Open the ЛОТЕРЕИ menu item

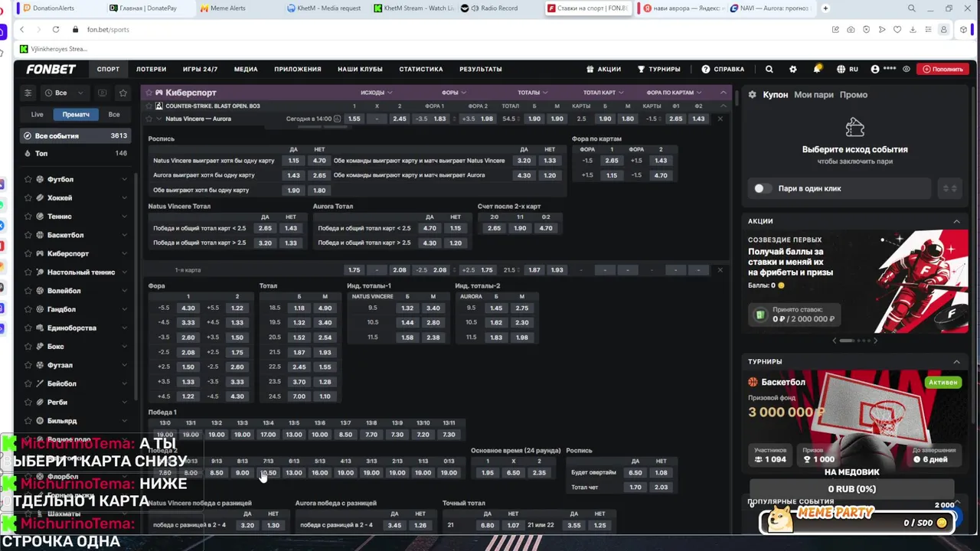click(x=151, y=69)
